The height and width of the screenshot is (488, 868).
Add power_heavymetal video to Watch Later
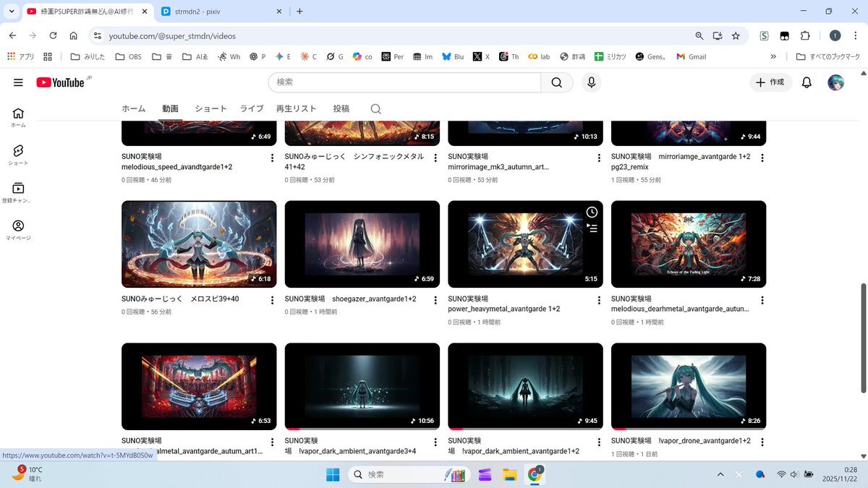tap(592, 212)
